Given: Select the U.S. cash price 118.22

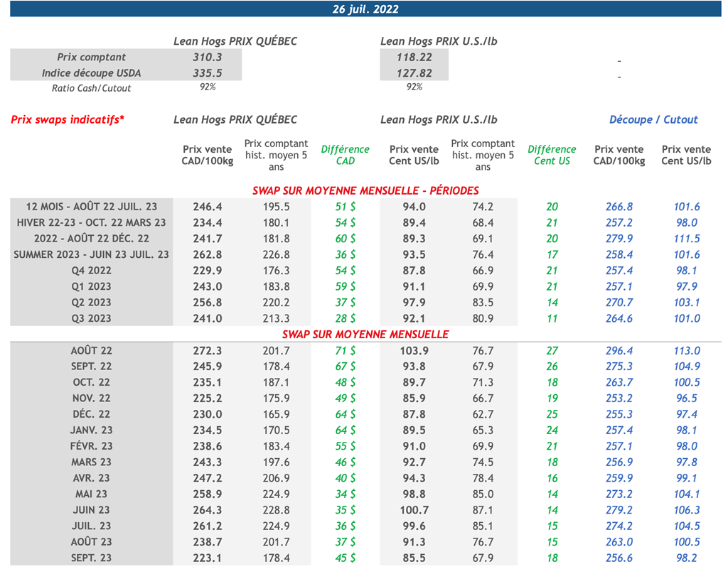Looking at the screenshot, I should pos(414,58).
